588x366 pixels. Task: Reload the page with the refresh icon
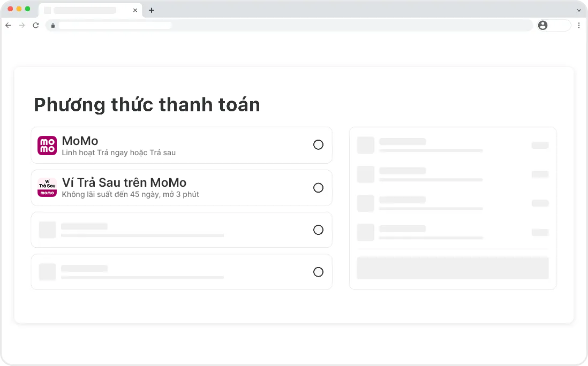[36, 25]
